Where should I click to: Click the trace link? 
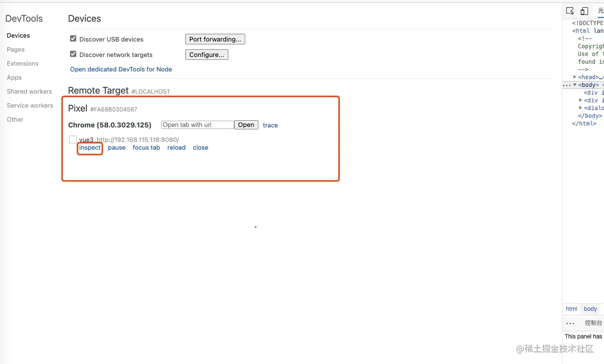270,126
